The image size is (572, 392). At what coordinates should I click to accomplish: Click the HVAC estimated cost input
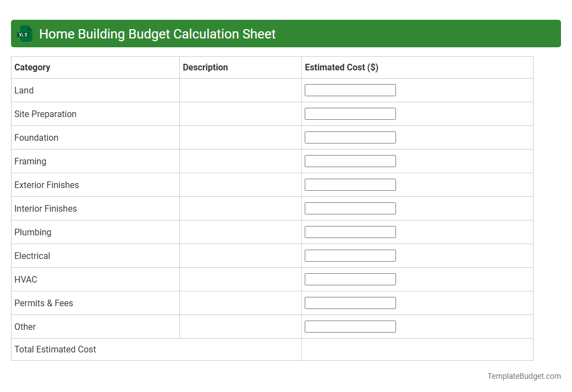[350, 279]
